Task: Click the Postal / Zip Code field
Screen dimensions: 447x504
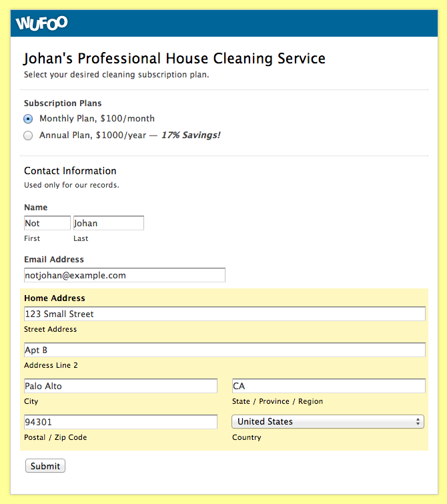Action: [120, 422]
